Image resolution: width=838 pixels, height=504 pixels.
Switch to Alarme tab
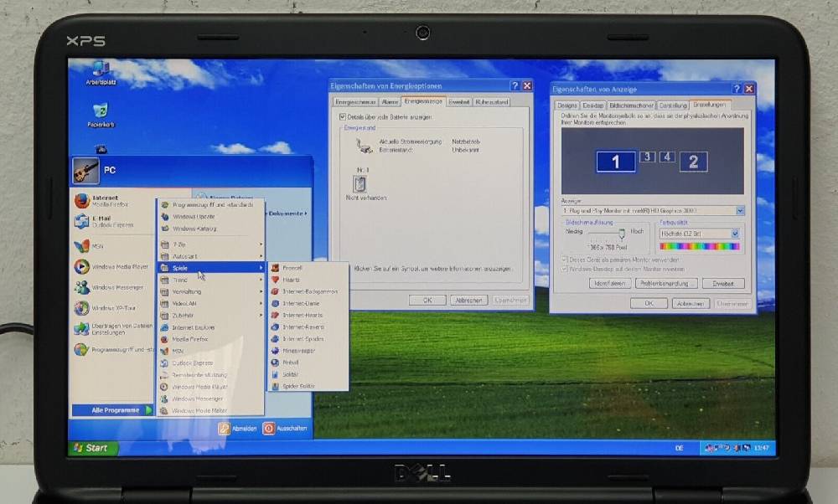click(390, 102)
